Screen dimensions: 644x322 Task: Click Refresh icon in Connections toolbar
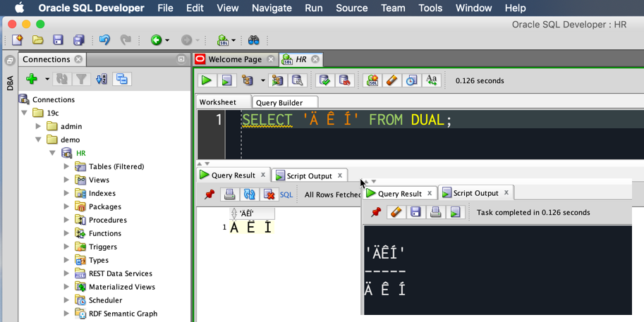tap(61, 79)
